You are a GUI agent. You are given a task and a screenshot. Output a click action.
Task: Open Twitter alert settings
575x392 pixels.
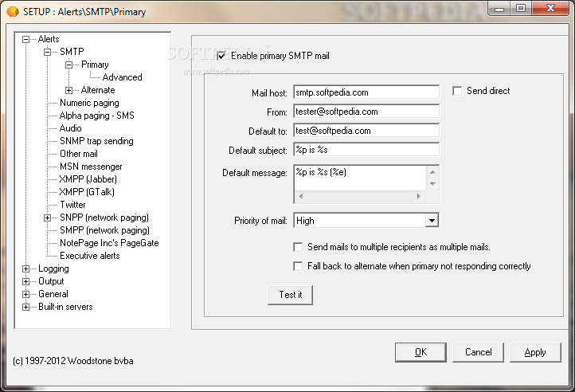point(72,205)
